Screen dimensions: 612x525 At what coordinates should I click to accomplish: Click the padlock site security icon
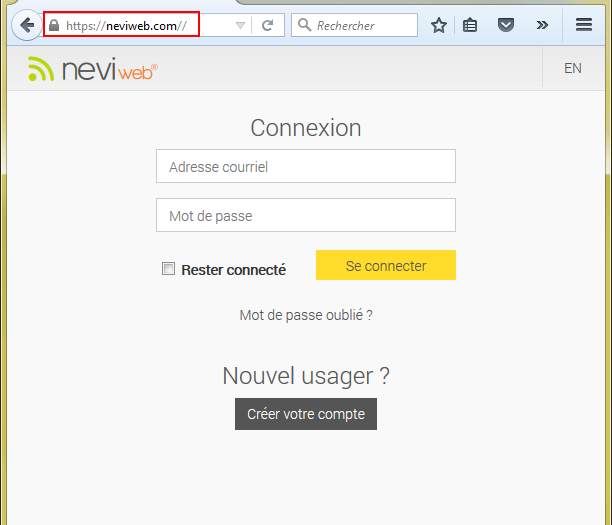[x=54, y=26]
